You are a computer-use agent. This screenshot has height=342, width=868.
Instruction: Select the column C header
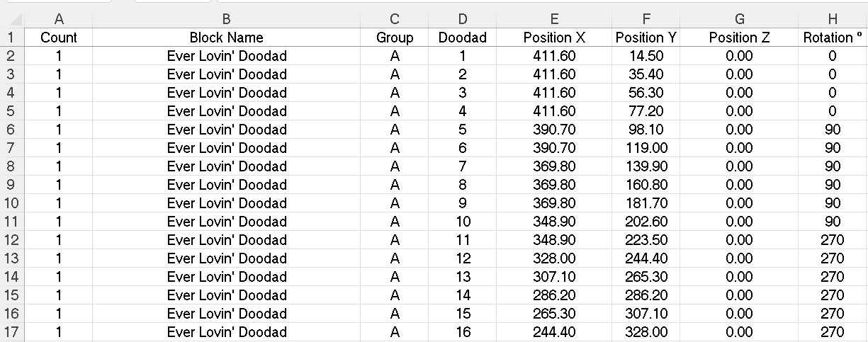click(394, 19)
